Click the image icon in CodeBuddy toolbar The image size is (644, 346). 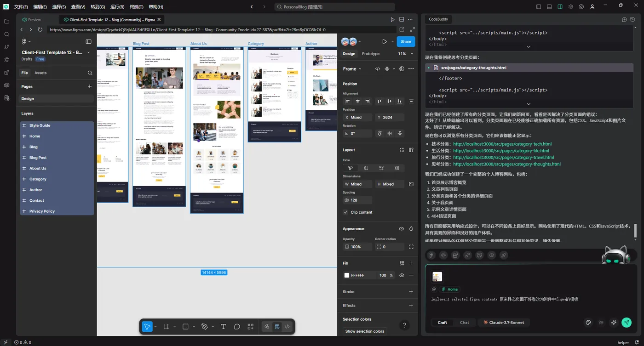pos(480,255)
